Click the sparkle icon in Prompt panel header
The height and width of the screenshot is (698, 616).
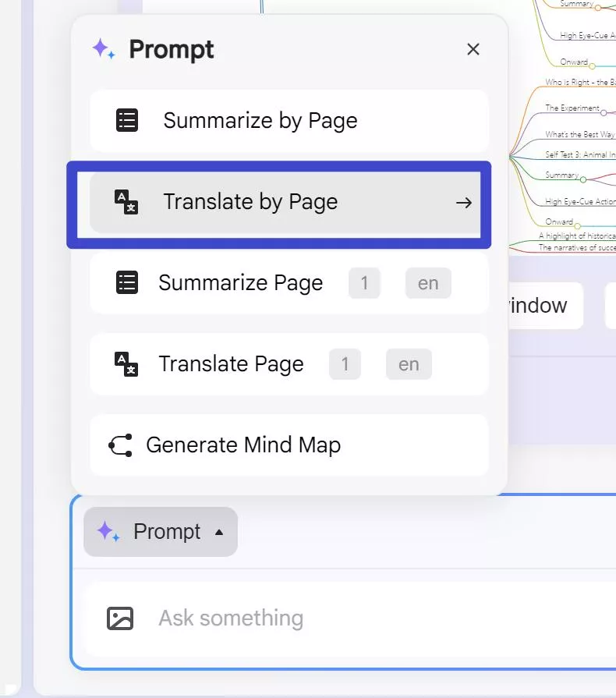pos(104,49)
